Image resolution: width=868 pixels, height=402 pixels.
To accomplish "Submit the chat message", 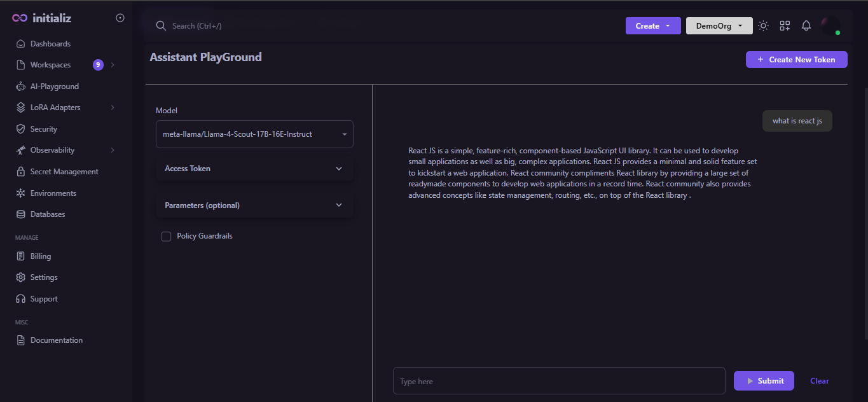I will pos(764,381).
